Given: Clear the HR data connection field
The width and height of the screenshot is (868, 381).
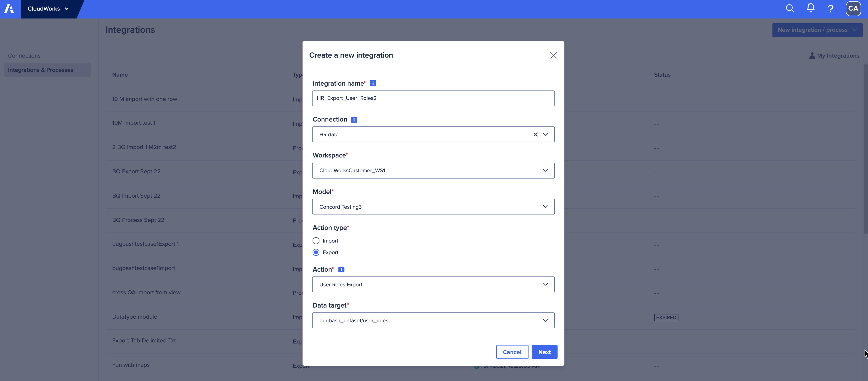Looking at the screenshot, I should tap(534, 134).
